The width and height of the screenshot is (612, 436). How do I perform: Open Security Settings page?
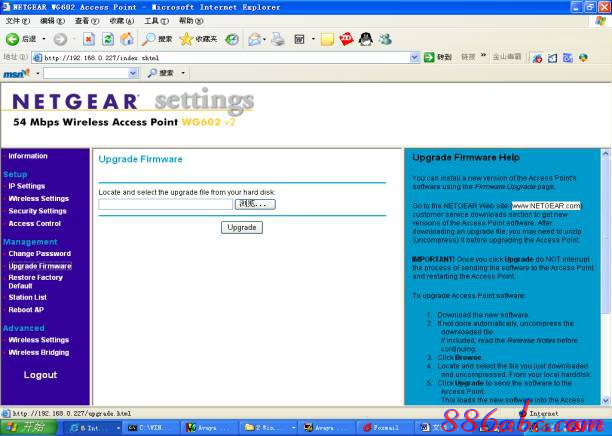[37, 211]
